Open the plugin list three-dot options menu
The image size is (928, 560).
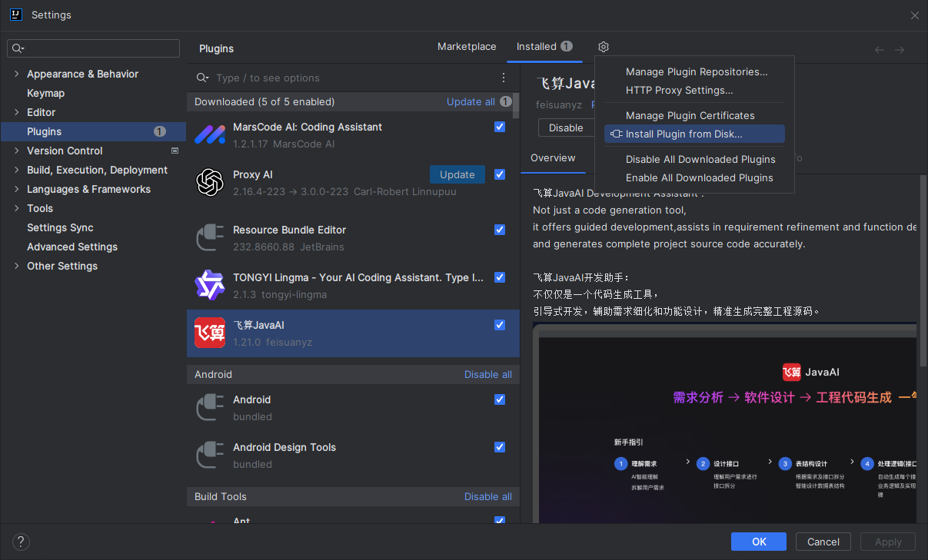pyautogui.click(x=504, y=78)
